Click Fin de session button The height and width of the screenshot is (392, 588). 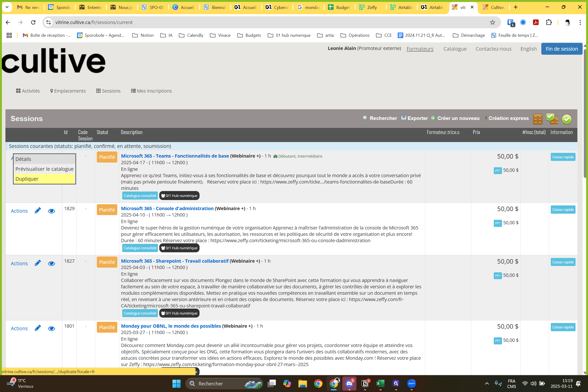[x=562, y=49]
